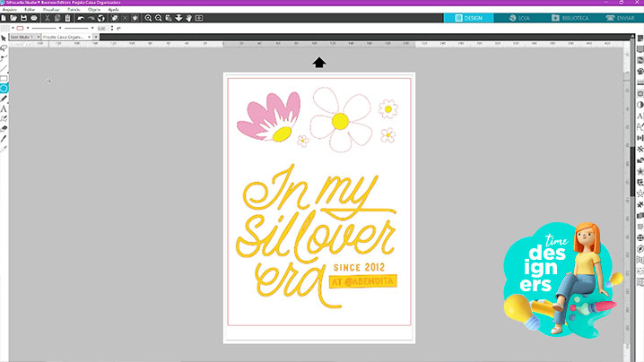Select the Text tool in left toolbar
Screen dimensions: 644x362
tap(4, 108)
